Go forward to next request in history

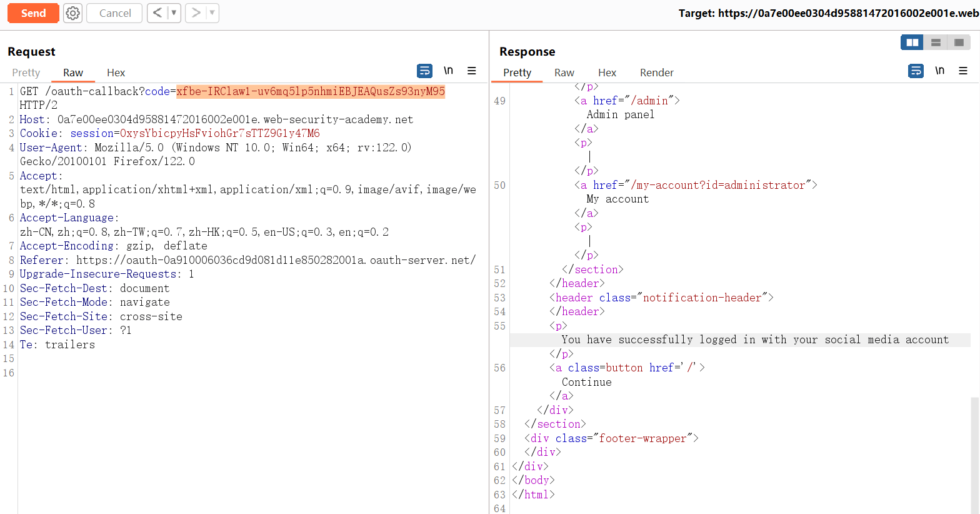(x=196, y=13)
